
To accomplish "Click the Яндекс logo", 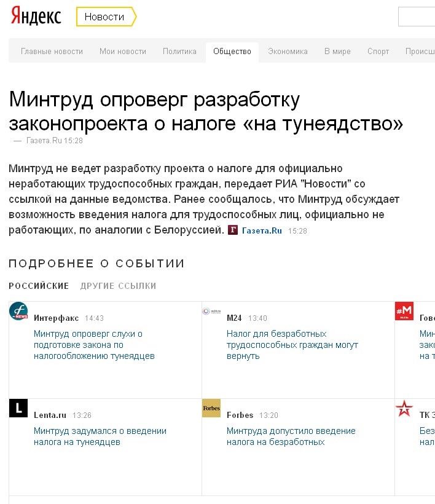I will (x=36, y=17).
